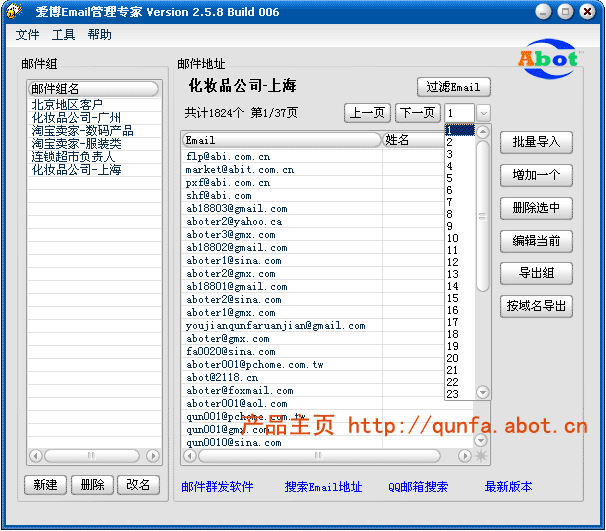Click the 新建 group button
606x531 pixels.
click(45, 485)
